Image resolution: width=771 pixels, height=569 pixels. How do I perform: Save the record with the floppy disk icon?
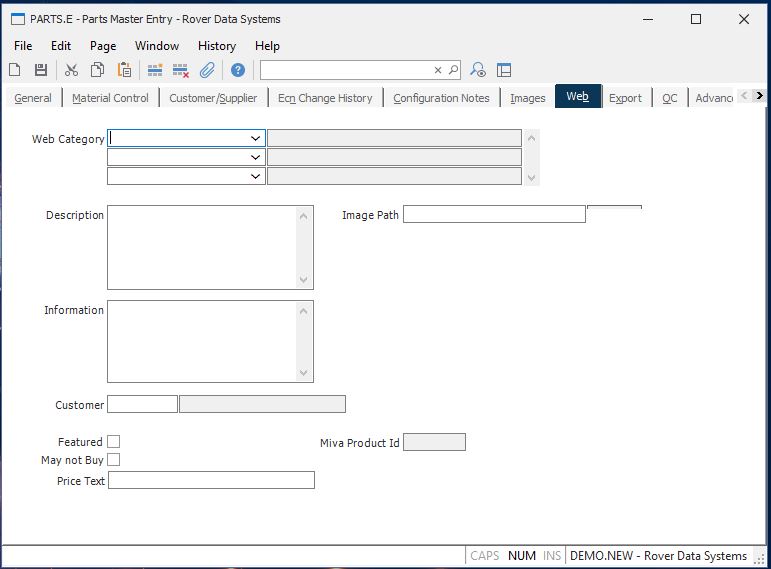41,70
